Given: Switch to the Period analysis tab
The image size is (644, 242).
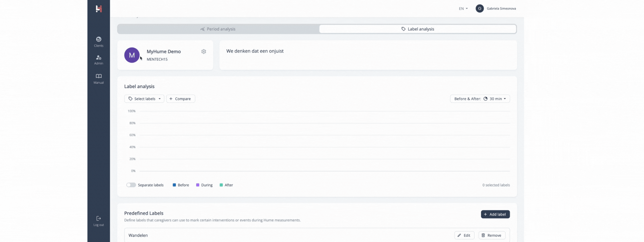Looking at the screenshot, I should (218, 29).
